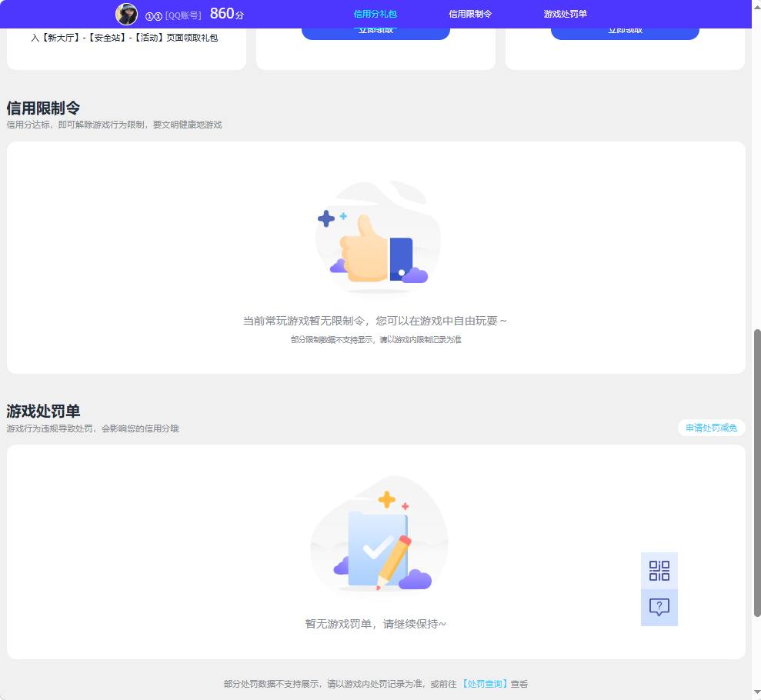Open the 处罚查询 link
The width and height of the screenshot is (761, 700).
pyautogui.click(x=484, y=684)
